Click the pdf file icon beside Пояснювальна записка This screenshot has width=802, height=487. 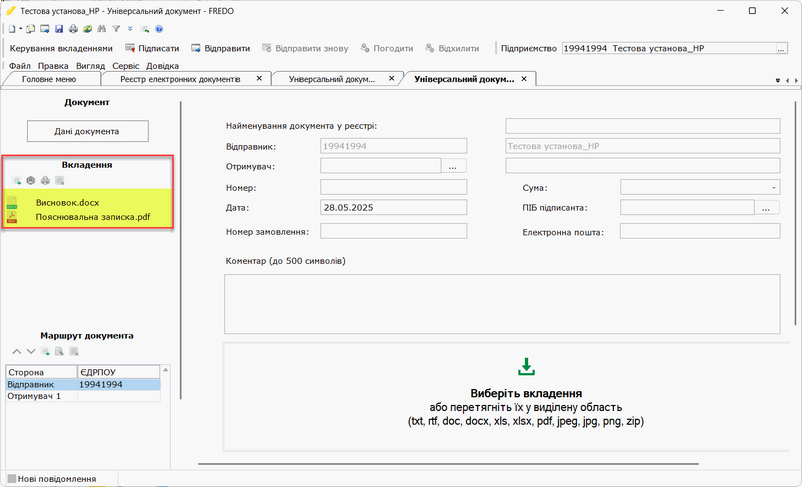12,217
